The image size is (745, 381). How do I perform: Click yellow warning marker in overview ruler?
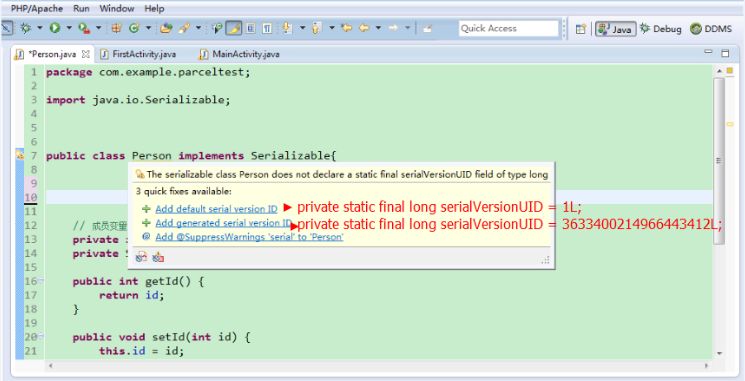[730, 124]
